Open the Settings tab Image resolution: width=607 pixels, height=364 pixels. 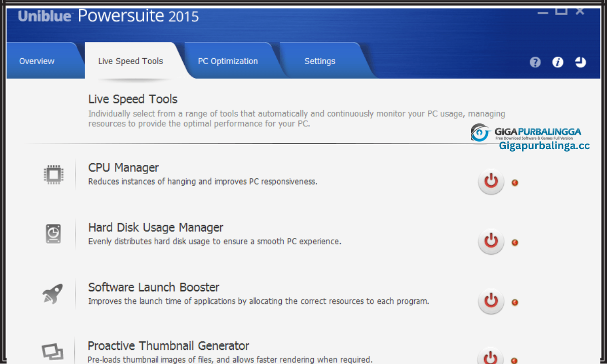(320, 61)
